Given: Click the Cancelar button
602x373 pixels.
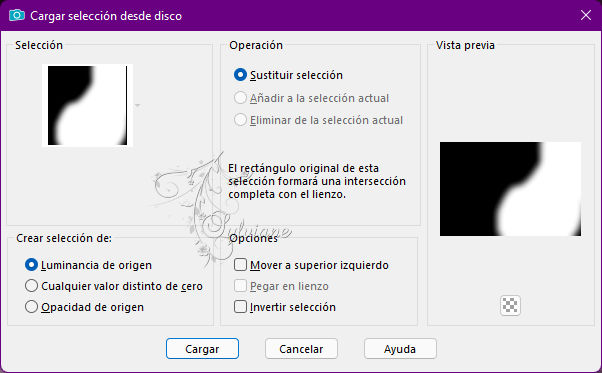Looking at the screenshot, I should [x=301, y=348].
